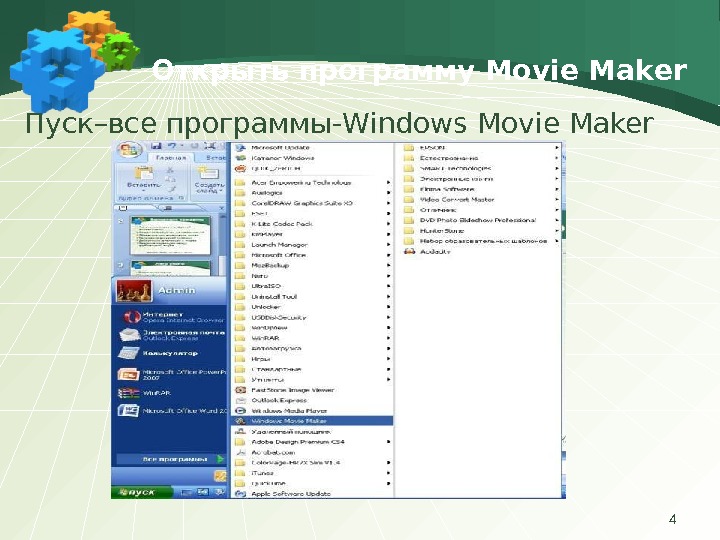Click the Игры folder entry

click(x=312, y=359)
